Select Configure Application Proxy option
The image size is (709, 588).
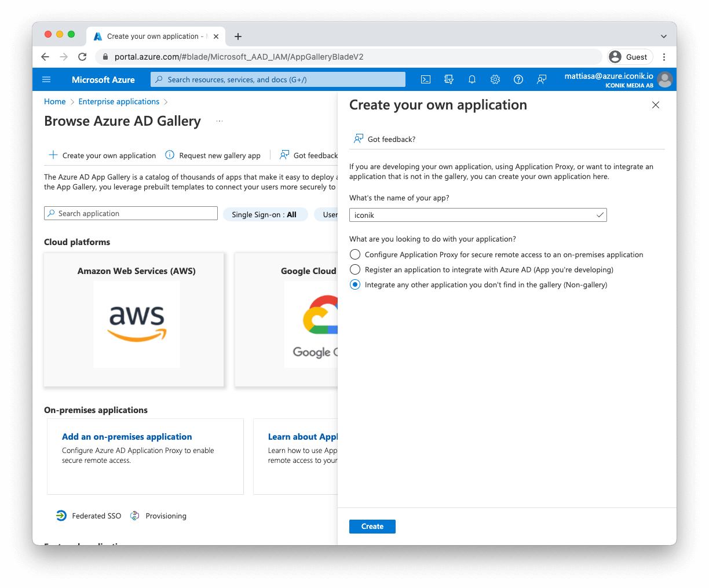[x=355, y=254]
